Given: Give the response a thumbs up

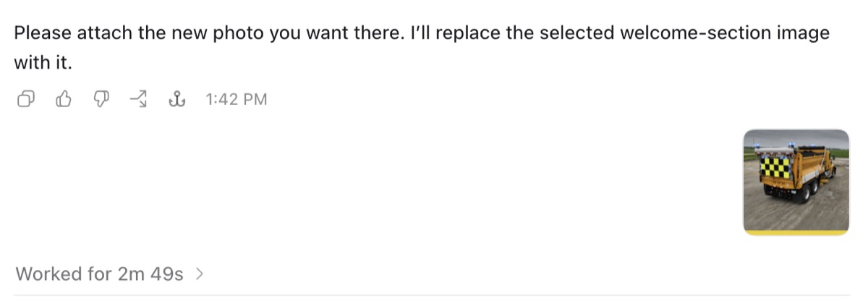Looking at the screenshot, I should (x=64, y=99).
